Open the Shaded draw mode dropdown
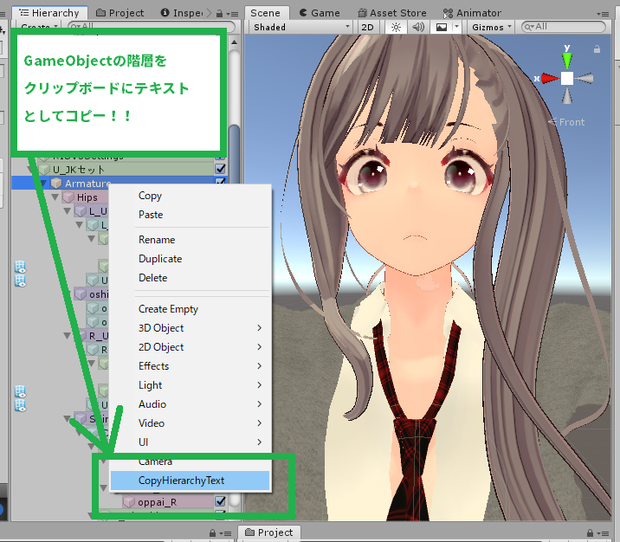The height and width of the screenshot is (542, 620). [301, 27]
